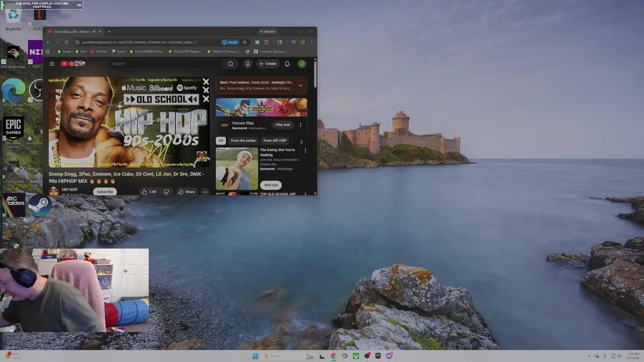The width and height of the screenshot is (644, 362).
Task: Open CosGodOfWar Stream bookmark
Action: point(147,51)
